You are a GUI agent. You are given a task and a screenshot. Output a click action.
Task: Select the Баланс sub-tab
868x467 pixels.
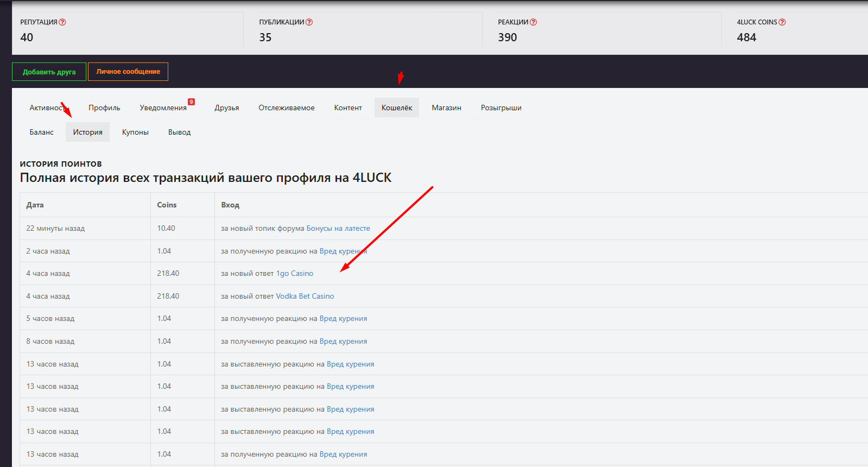click(x=41, y=132)
